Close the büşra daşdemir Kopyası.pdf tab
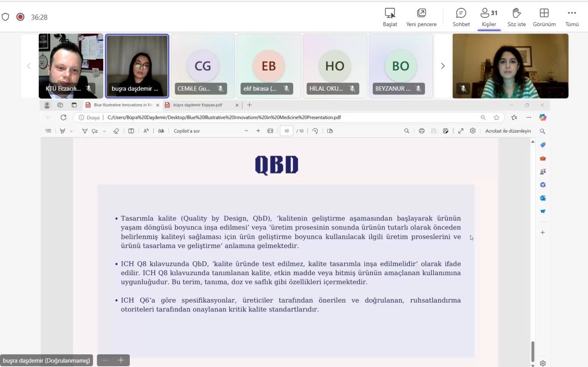The image size is (588, 367). pos(237,105)
